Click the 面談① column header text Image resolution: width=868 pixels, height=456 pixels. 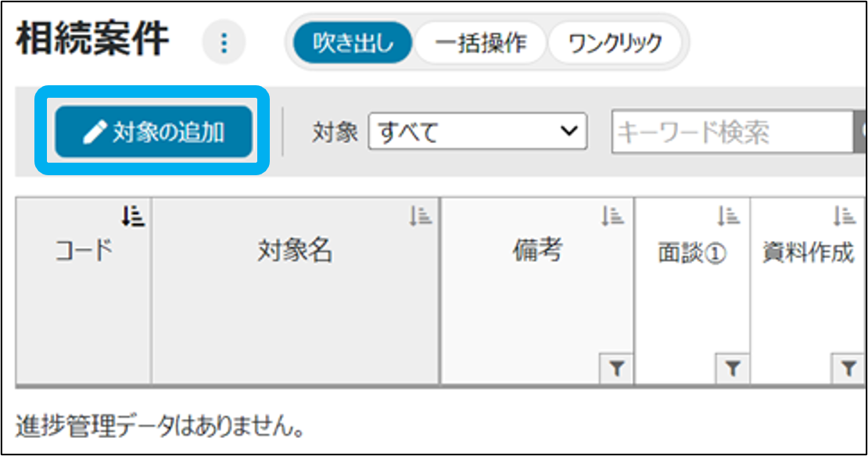pyautogui.click(x=692, y=255)
